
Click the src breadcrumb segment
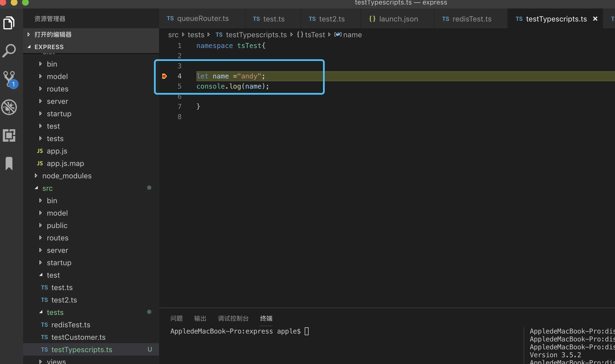pyautogui.click(x=173, y=35)
